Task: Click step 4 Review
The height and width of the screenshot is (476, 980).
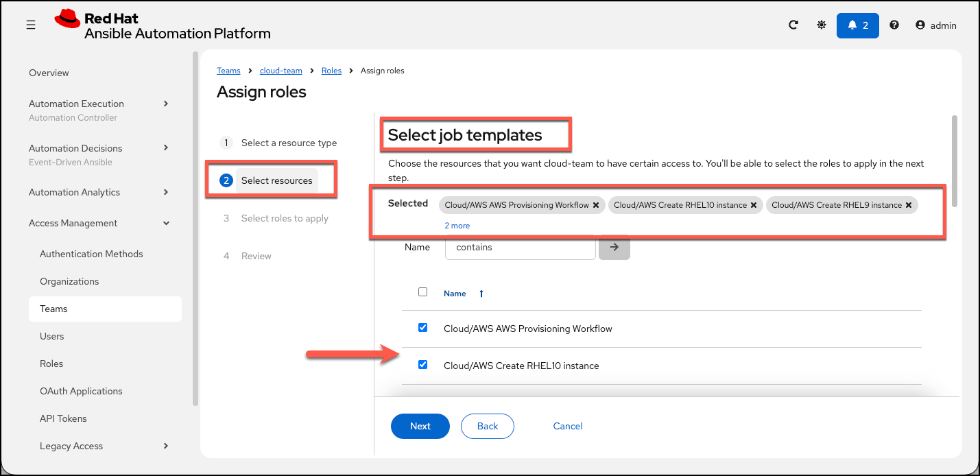Action: pyautogui.click(x=246, y=256)
